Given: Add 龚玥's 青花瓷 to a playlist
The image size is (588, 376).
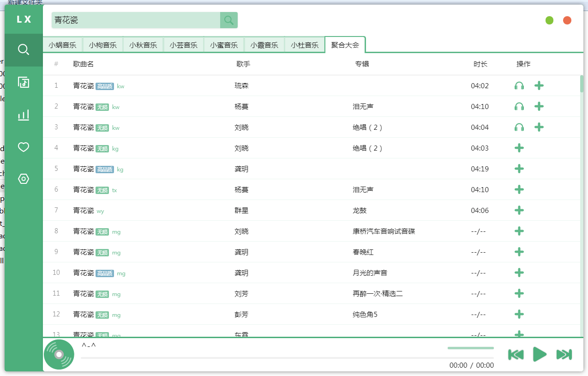Looking at the screenshot, I should (519, 169).
